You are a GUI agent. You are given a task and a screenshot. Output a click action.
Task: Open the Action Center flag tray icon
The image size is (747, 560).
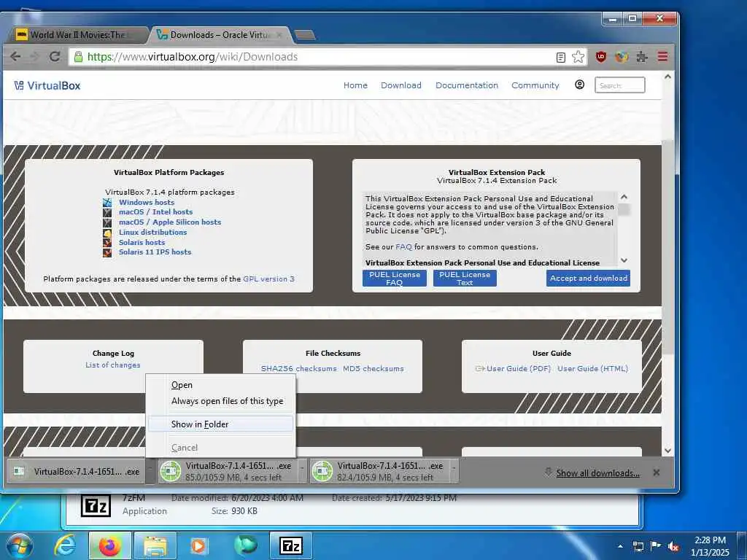(656, 547)
